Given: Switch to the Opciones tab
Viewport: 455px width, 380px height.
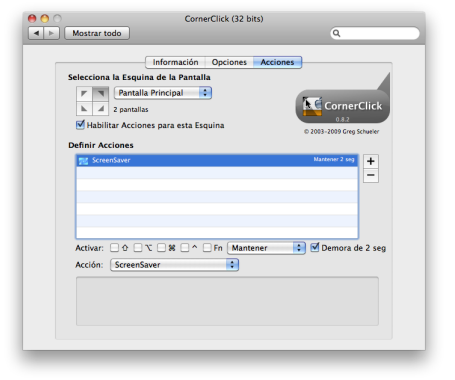Looking at the screenshot, I should point(229,62).
